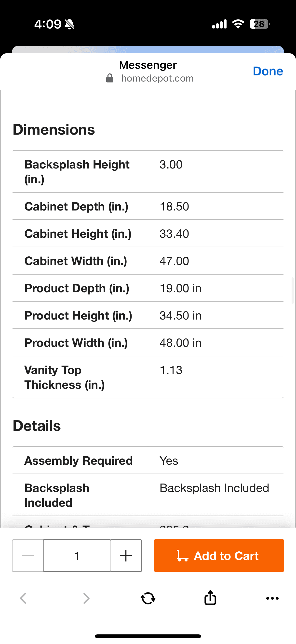Tap the Product Height 34.50 in value

click(x=180, y=316)
